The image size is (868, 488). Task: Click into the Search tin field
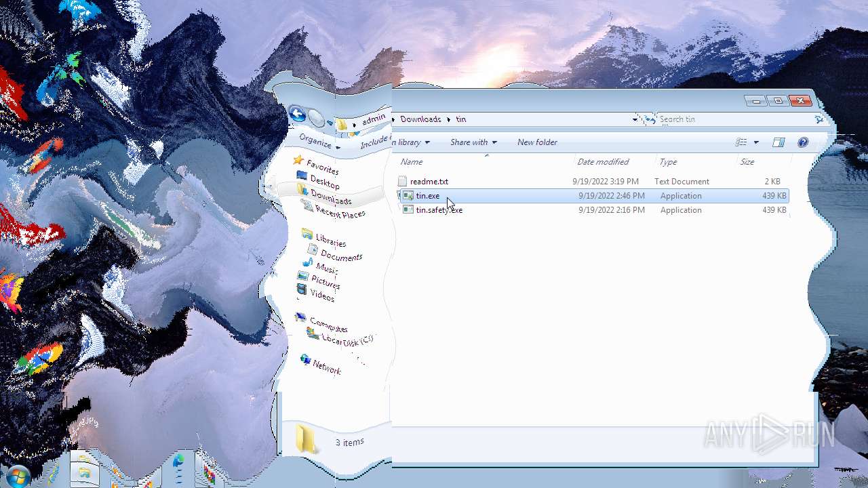pyautogui.click(x=736, y=119)
